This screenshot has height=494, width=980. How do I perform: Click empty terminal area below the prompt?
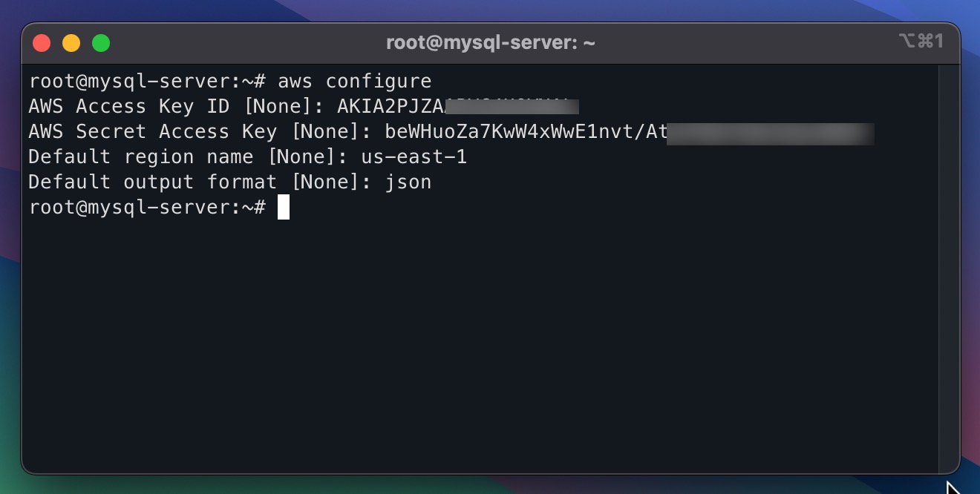tap(483, 334)
